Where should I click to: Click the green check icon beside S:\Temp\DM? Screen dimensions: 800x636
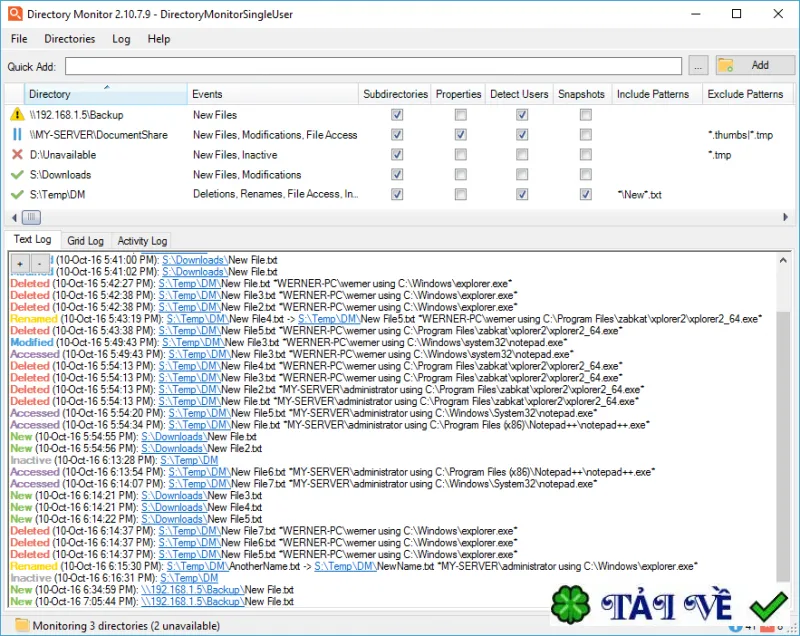[x=17, y=194]
